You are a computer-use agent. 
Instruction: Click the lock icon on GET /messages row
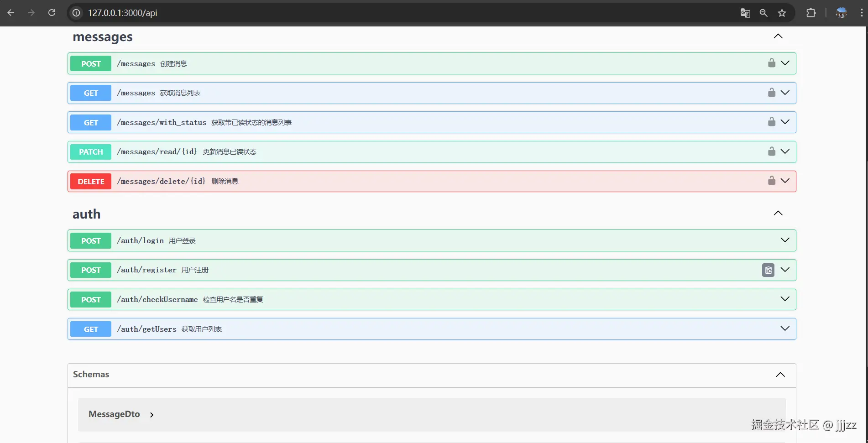pyautogui.click(x=772, y=93)
